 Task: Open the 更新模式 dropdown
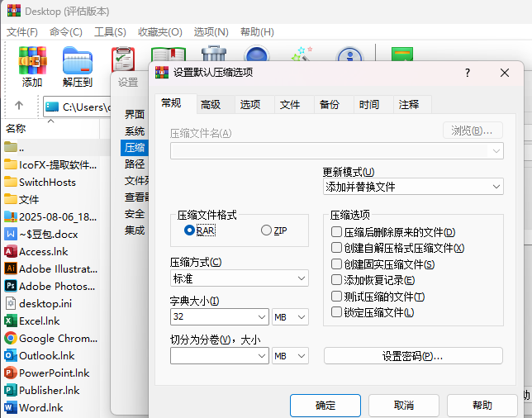point(412,187)
